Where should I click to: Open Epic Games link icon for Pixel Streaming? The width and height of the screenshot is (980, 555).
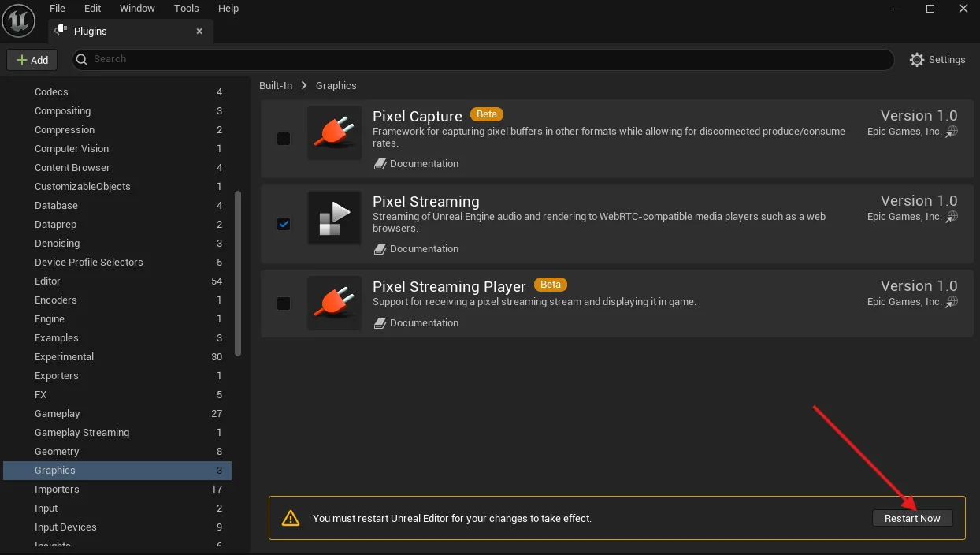point(952,217)
